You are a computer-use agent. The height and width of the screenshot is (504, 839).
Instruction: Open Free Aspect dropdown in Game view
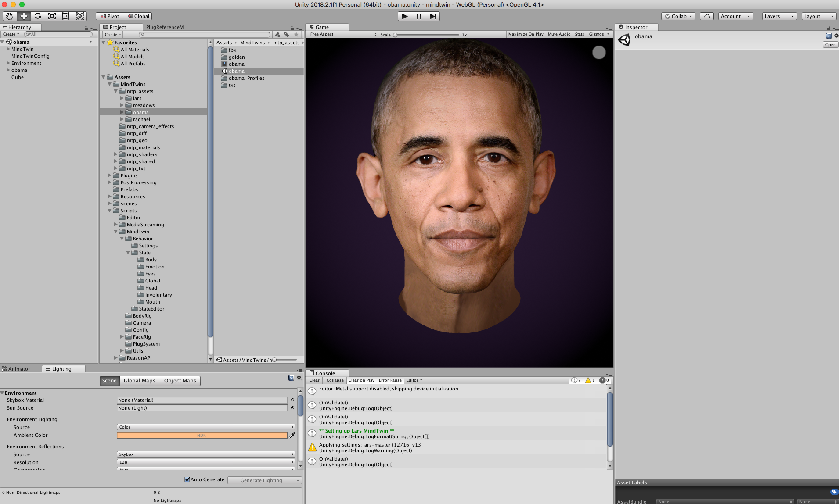tap(342, 34)
